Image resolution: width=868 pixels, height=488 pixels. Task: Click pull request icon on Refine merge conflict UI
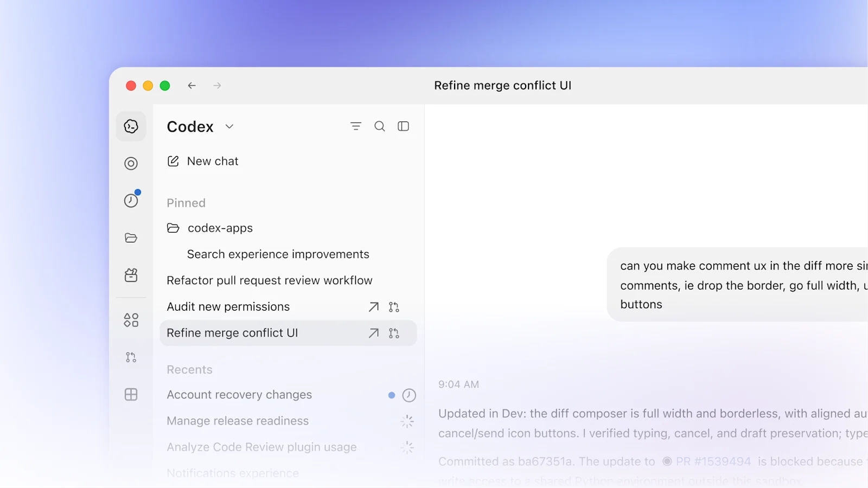pos(394,333)
